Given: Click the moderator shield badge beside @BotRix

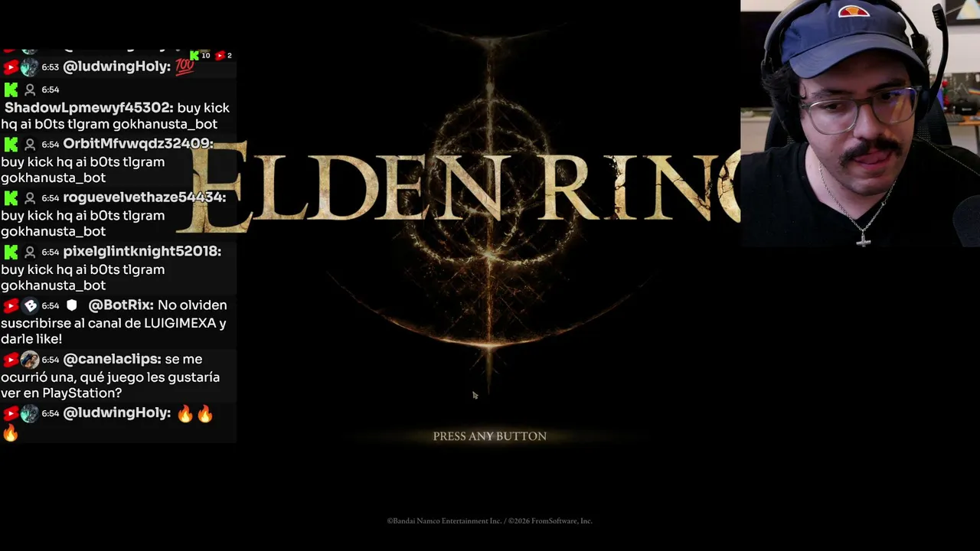Looking at the screenshot, I should click(71, 305).
